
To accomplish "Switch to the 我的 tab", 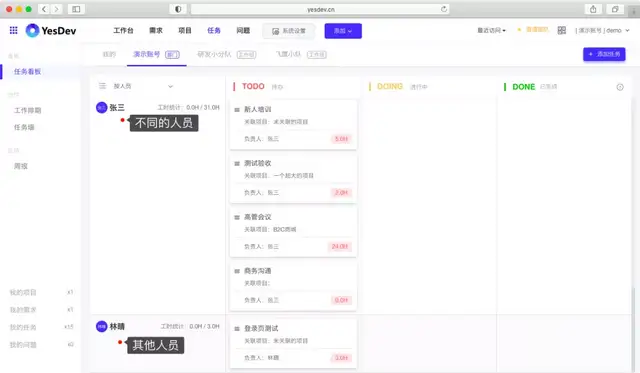I will (x=109, y=54).
